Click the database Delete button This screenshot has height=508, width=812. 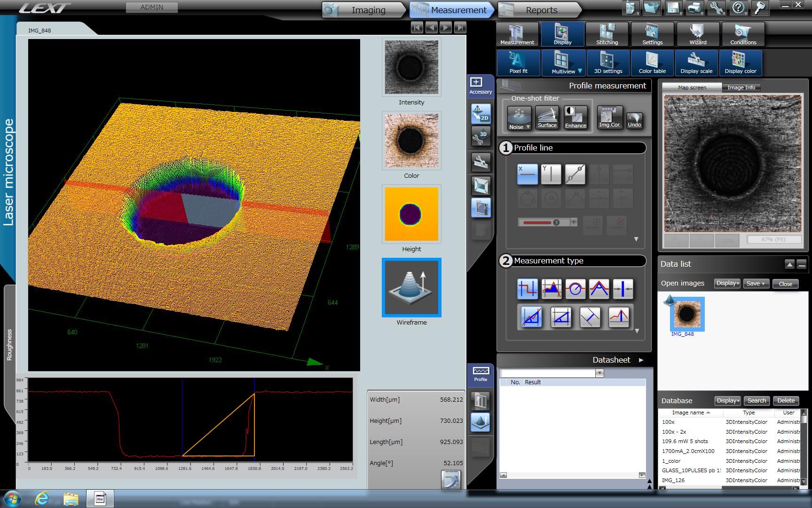(x=786, y=401)
